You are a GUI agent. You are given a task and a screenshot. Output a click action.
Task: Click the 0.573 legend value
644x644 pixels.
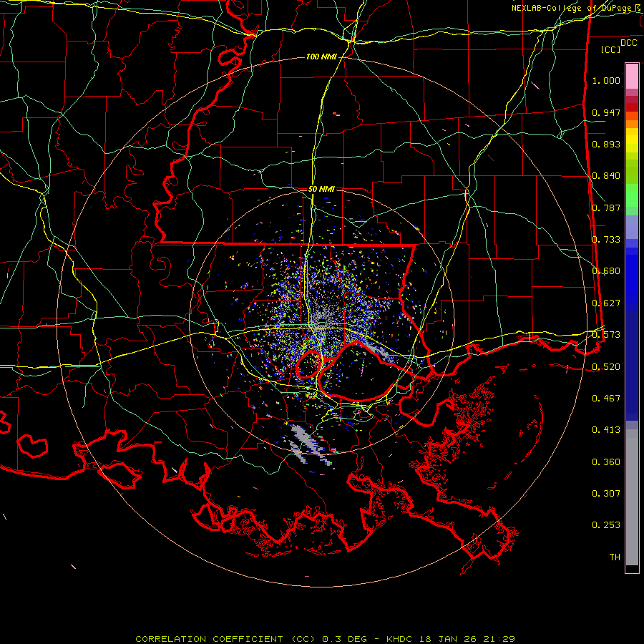coord(606,335)
